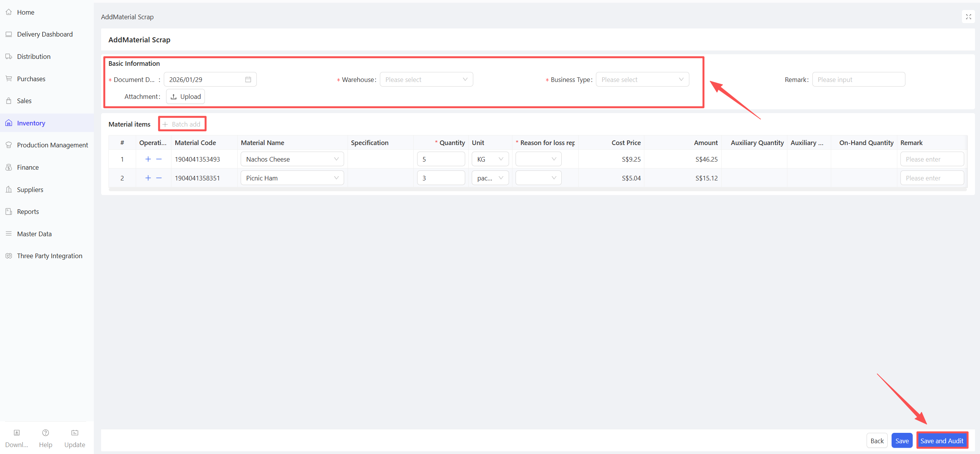Click the plus icon in row 2
Image resolution: width=980 pixels, height=454 pixels.
[148, 178]
